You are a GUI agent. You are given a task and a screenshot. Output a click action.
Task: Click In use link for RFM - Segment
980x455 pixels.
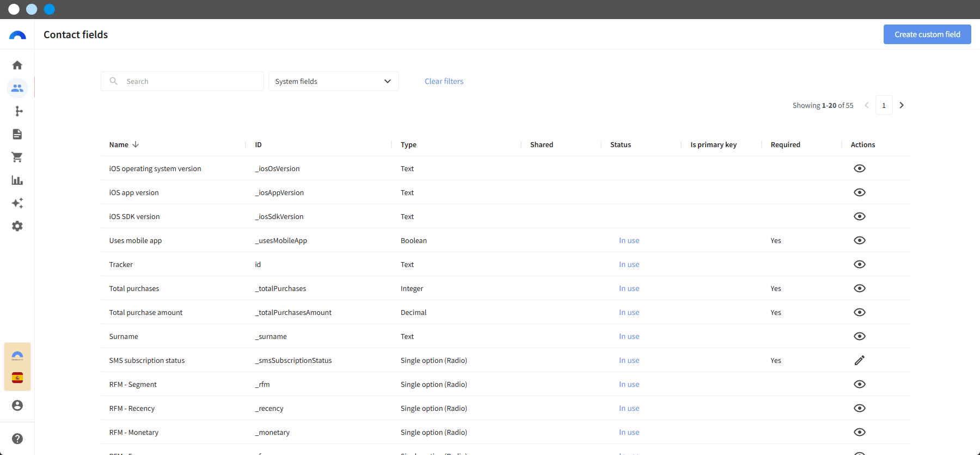[x=629, y=384]
